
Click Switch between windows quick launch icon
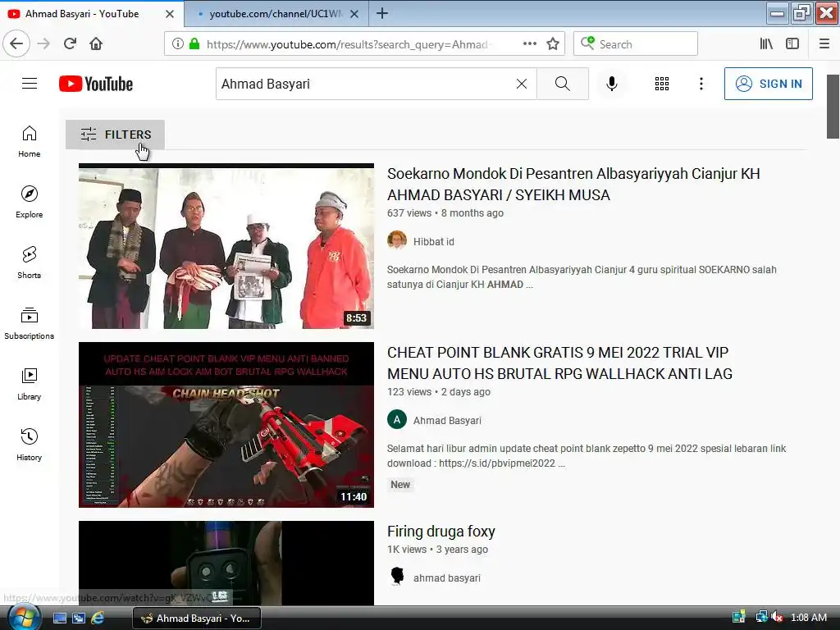pos(79,619)
